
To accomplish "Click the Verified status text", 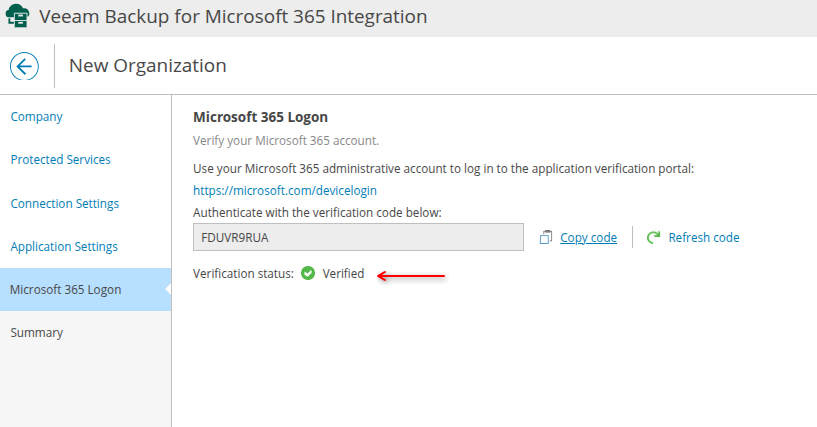I will pos(343,273).
